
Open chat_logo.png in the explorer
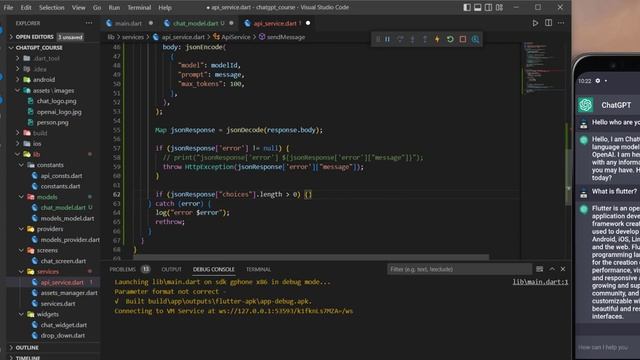(56, 101)
